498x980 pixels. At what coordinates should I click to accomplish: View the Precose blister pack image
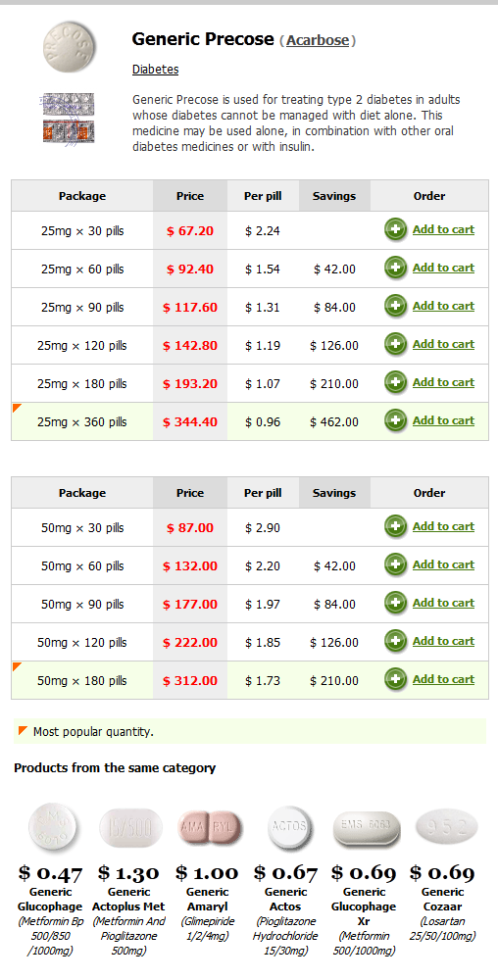[69, 119]
